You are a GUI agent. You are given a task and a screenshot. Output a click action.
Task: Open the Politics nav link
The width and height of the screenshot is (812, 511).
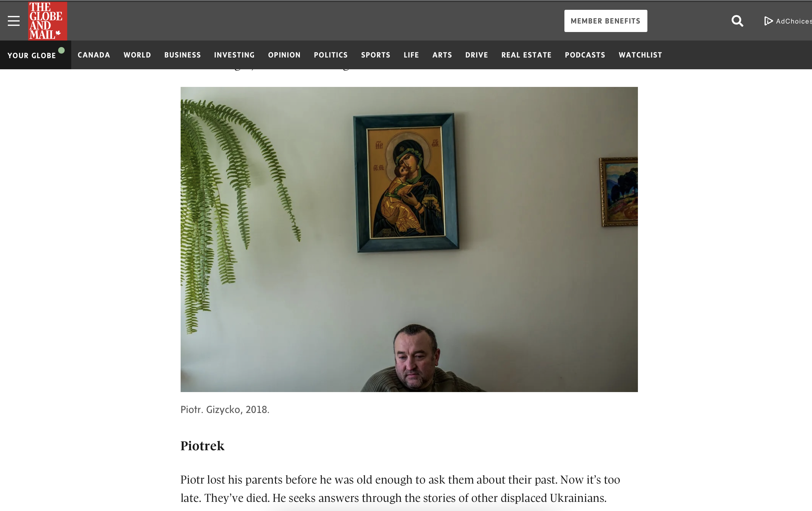coord(331,55)
